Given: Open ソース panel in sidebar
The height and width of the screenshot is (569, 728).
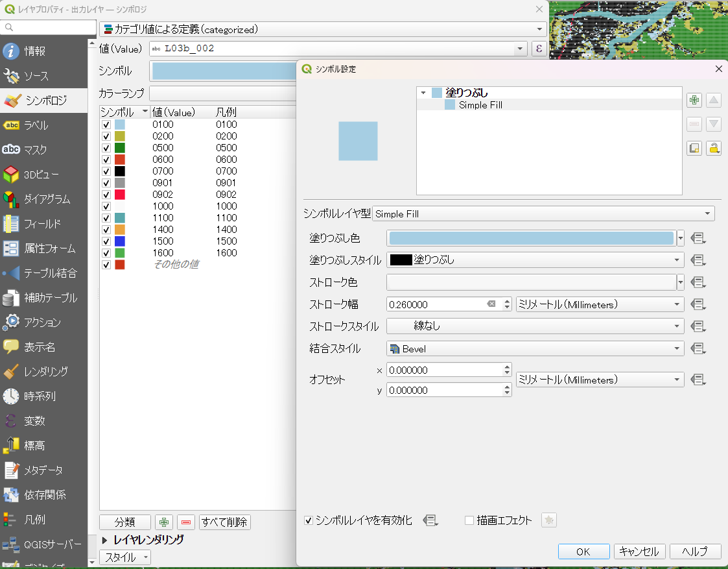Looking at the screenshot, I should (43, 76).
